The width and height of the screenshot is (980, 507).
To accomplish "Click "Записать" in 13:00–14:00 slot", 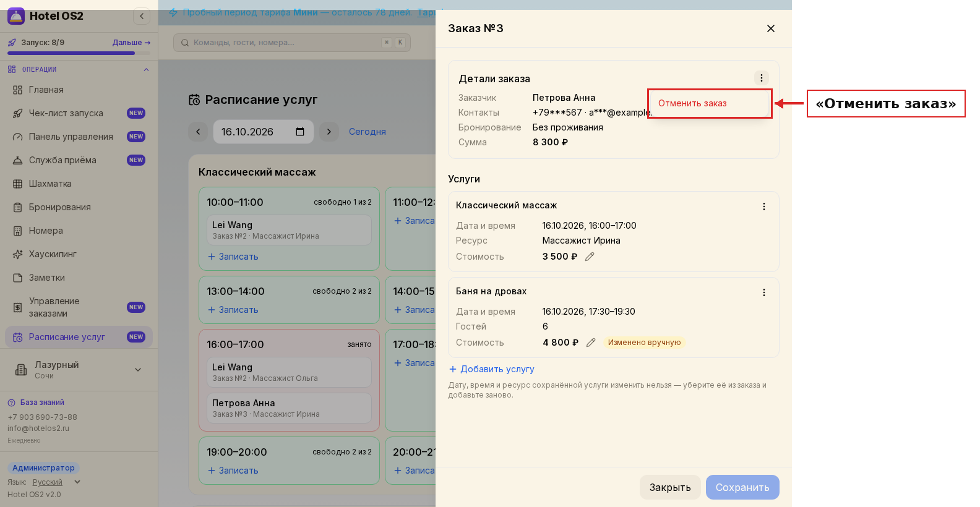I will [233, 310].
